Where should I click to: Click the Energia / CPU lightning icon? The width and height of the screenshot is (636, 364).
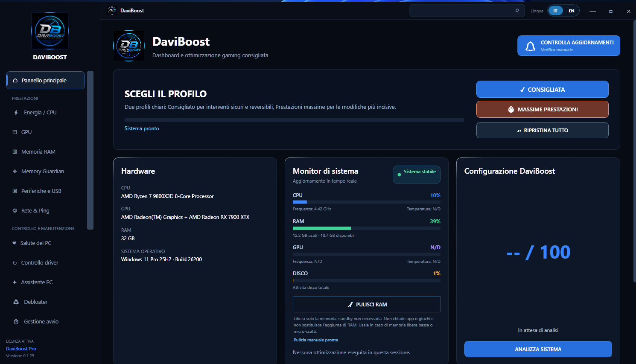pos(16,113)
